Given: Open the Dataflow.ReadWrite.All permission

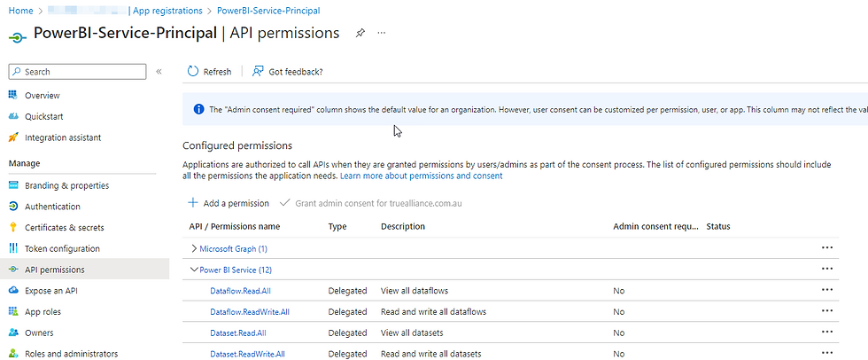Looking at the screenshot, I should pyautogui.click(x=250, y=312).
